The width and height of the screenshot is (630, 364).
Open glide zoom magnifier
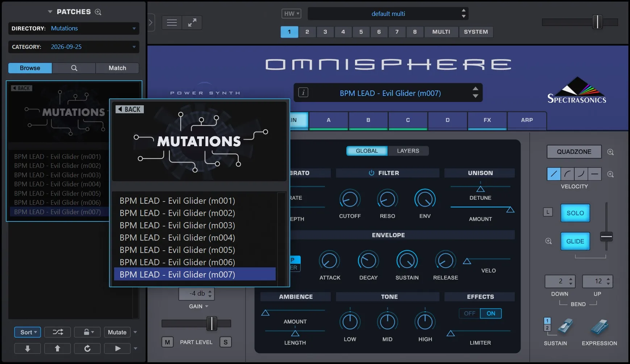(548, 241)
